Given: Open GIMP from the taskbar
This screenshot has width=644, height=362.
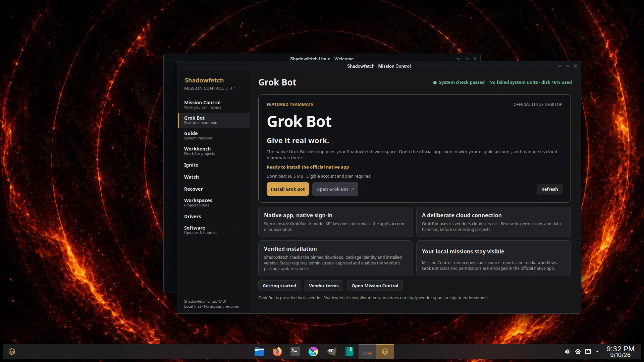Looking at the screenshot, I should (x=331, y=352).
